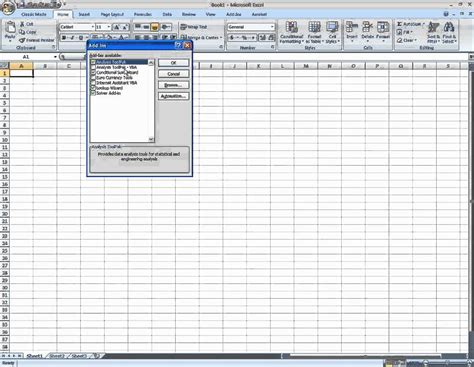Increase font size with Grow Font
Viewport: 474px width, 367px height.
[x=116, y=27]
